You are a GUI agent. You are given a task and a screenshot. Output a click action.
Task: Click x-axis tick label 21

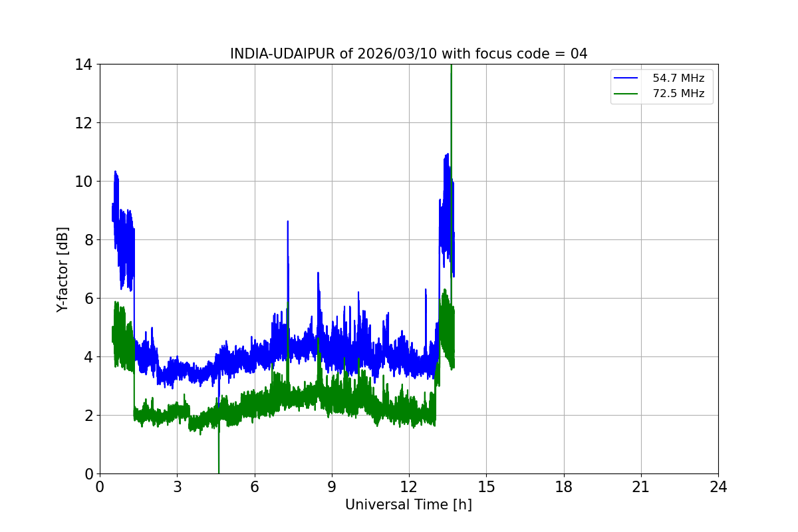(x=641, y=487)
